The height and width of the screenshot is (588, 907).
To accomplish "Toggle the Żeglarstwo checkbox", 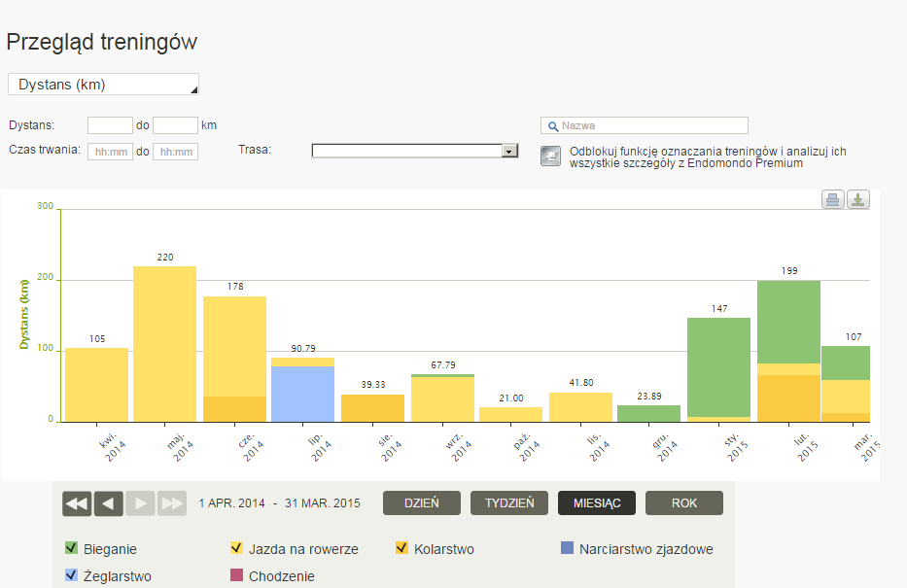I will coord(71,575).
